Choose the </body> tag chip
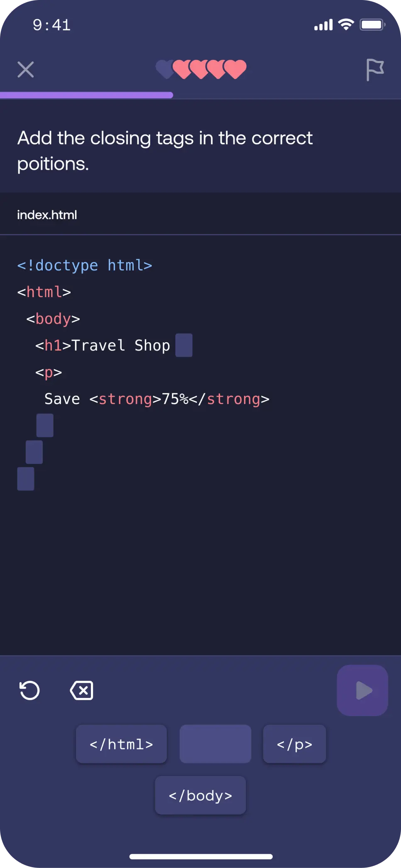This screenshot has height=868, width=401. 200,795
